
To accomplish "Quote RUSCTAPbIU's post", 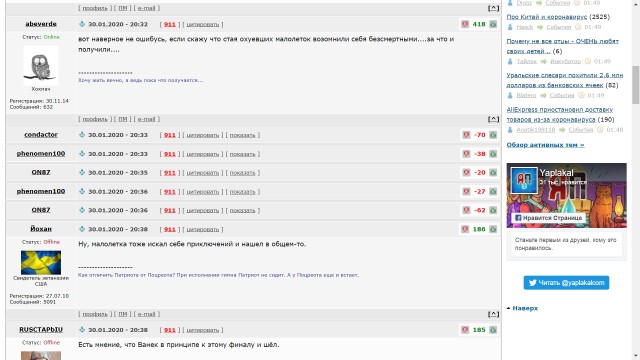I will point(203,330).
